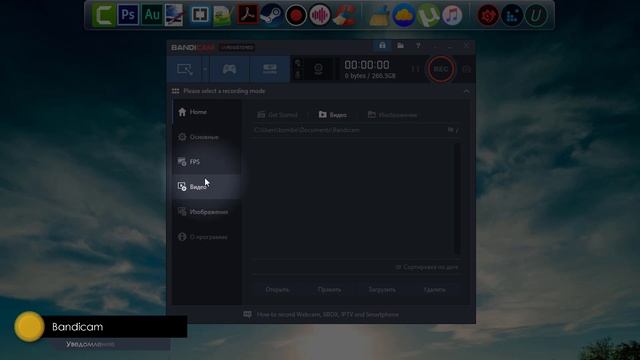Open the red gear app in dock

click(488, 16)
